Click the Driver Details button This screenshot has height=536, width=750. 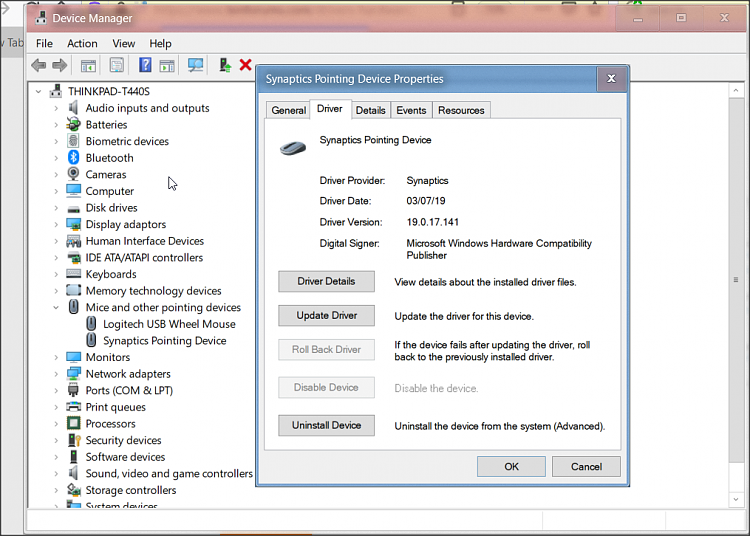point(326,281)
